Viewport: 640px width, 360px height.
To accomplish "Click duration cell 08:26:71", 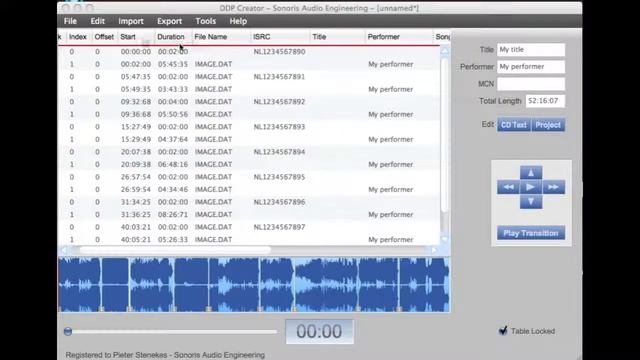I will [173, 215].
